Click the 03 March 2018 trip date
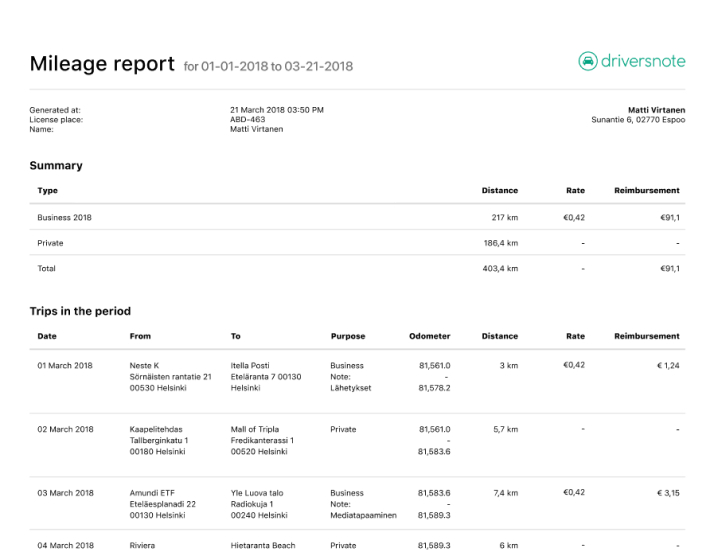This screenshot has width=714, height=550. pos(65,493)
